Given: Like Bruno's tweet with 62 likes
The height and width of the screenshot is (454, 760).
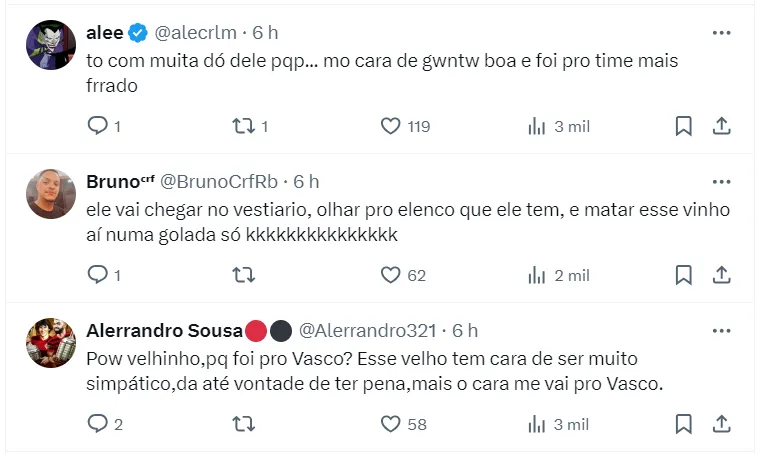Looking at the screenshot, I should point(391,275).
